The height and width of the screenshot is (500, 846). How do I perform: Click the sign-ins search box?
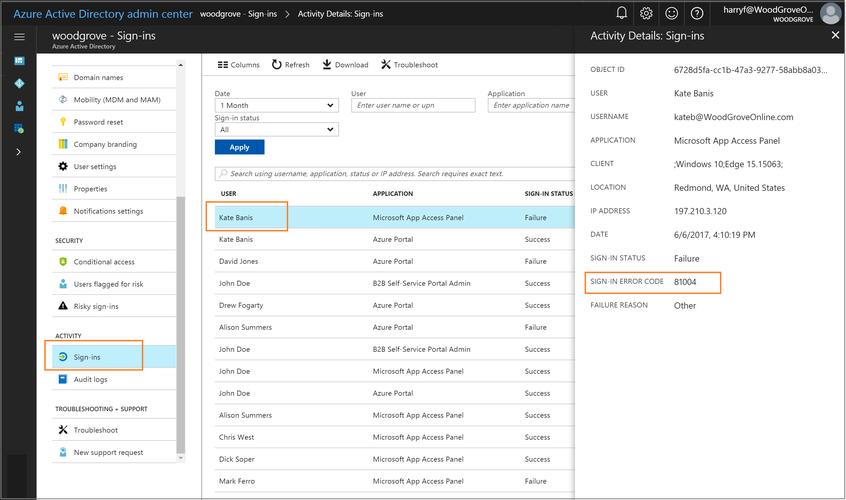click(x=394, y=174)
